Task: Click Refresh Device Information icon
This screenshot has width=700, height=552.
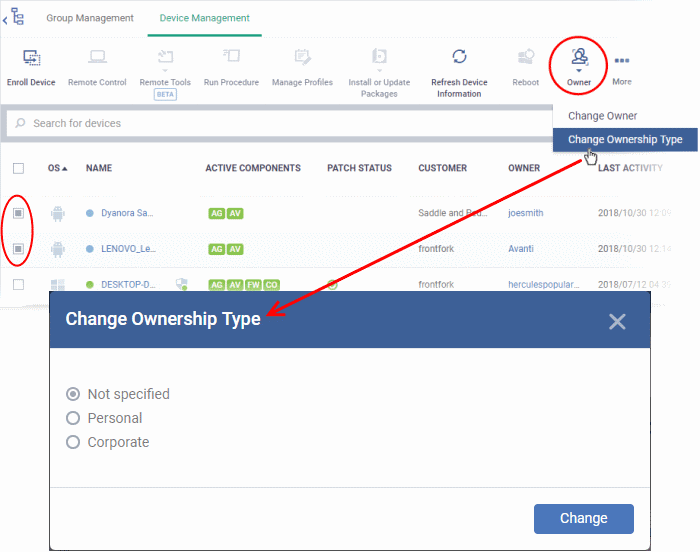Action: click(459, 57)
